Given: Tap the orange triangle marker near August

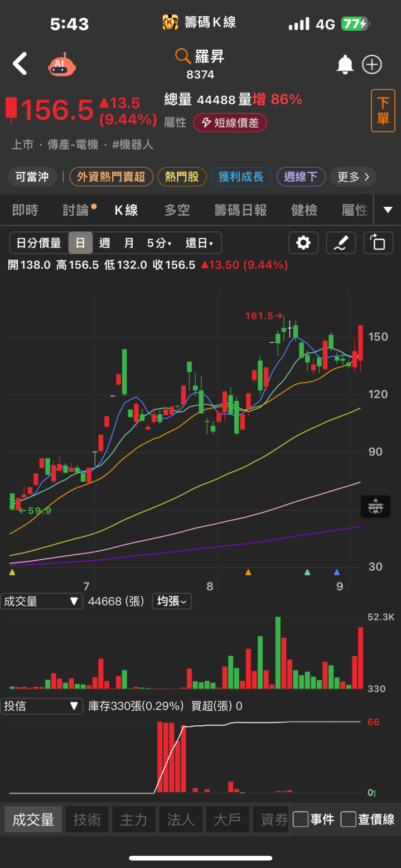Looking at the screenshot, I should coord(248,572).
